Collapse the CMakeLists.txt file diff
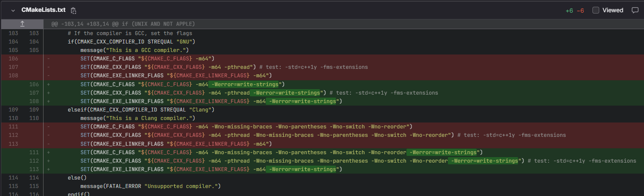Image resolution: width=644 pixels, height=196 pixels. point(13,10)
